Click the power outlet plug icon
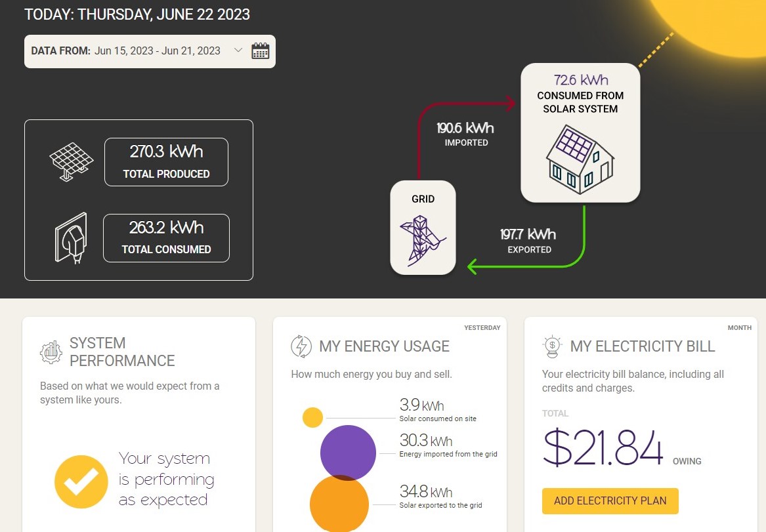 click(70, 238)
